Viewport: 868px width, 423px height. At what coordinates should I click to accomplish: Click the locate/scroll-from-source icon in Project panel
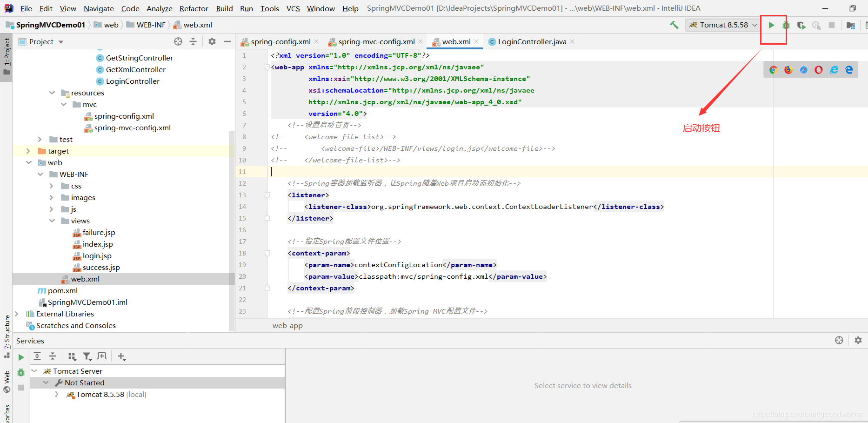pyautogui.click(x=178, y=41)
